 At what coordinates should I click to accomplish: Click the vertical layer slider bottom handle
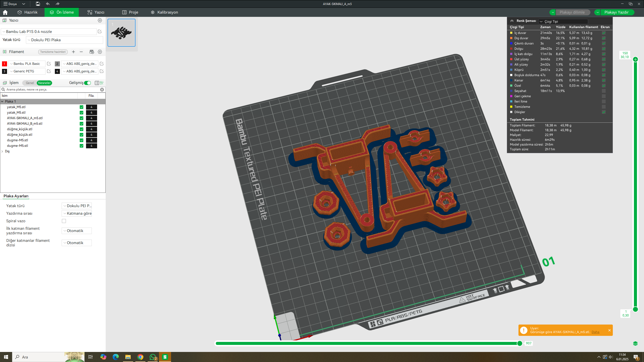[635, 309]
